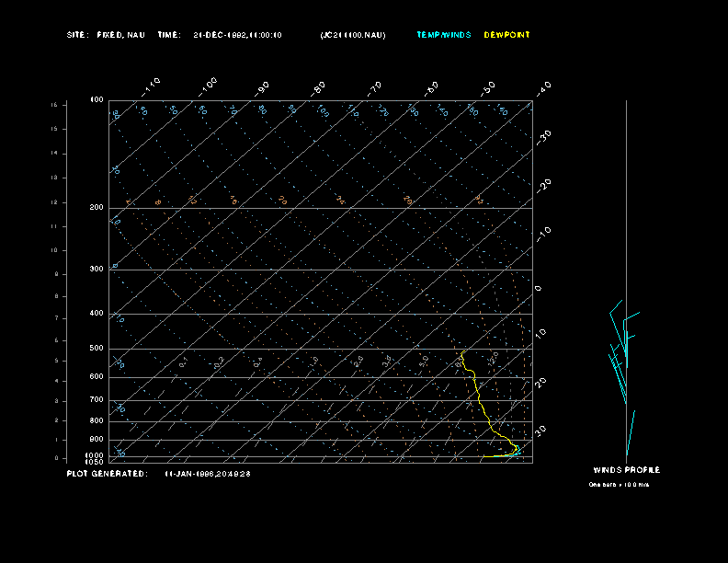The width and height of the screenshot is (728, 563).
Task: Click the -90 isotherm label along the top
Action: pos(262,88)
